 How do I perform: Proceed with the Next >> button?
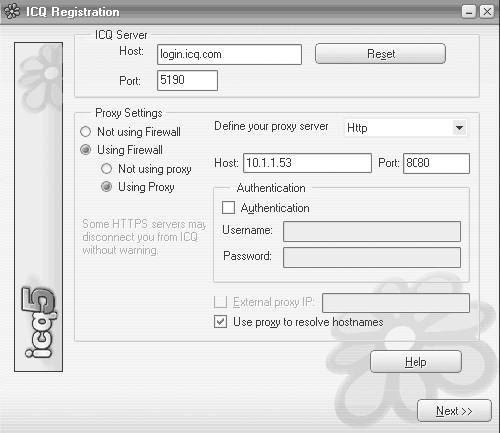[454, 411]
